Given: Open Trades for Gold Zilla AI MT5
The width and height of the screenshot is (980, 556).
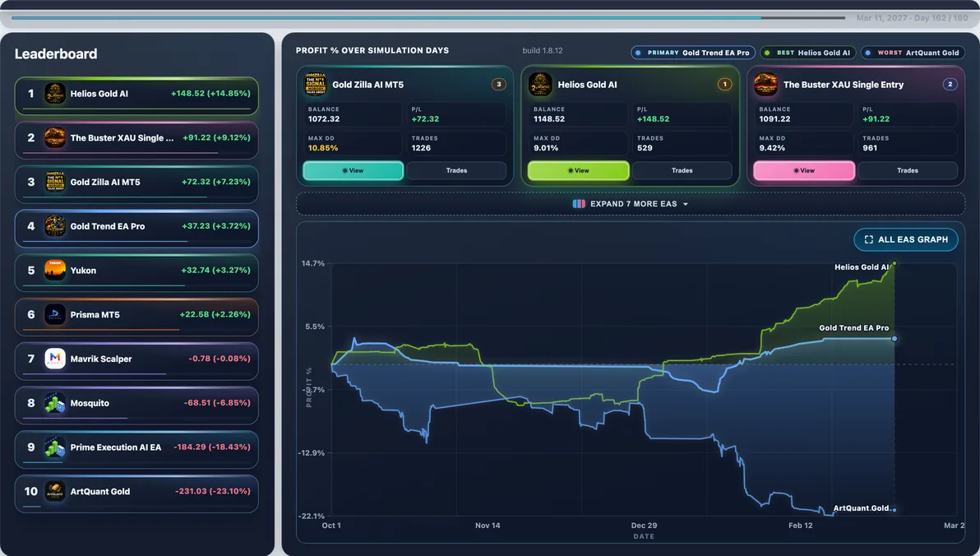Looking at the screenshot, I should coord(456,171).
